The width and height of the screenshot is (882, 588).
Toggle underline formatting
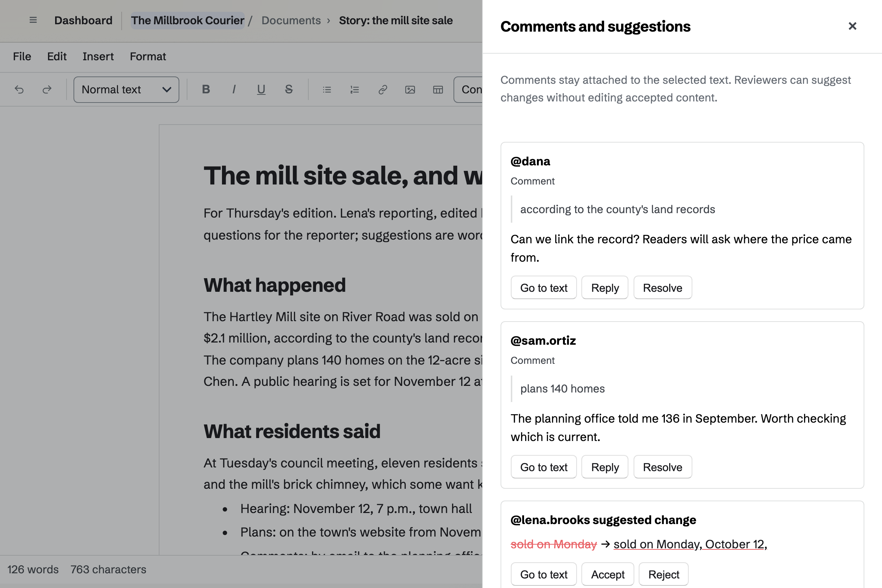tap(261, 90)
